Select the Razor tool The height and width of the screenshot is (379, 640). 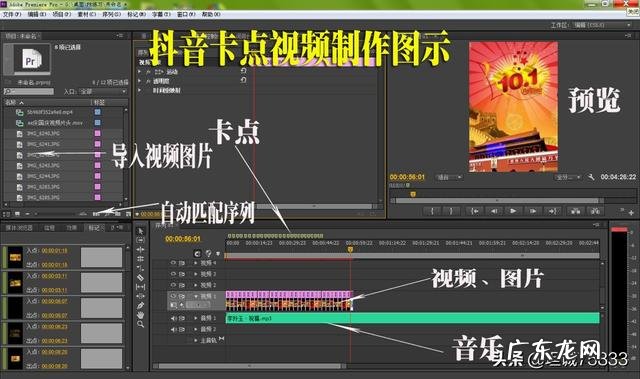(140, 277)
